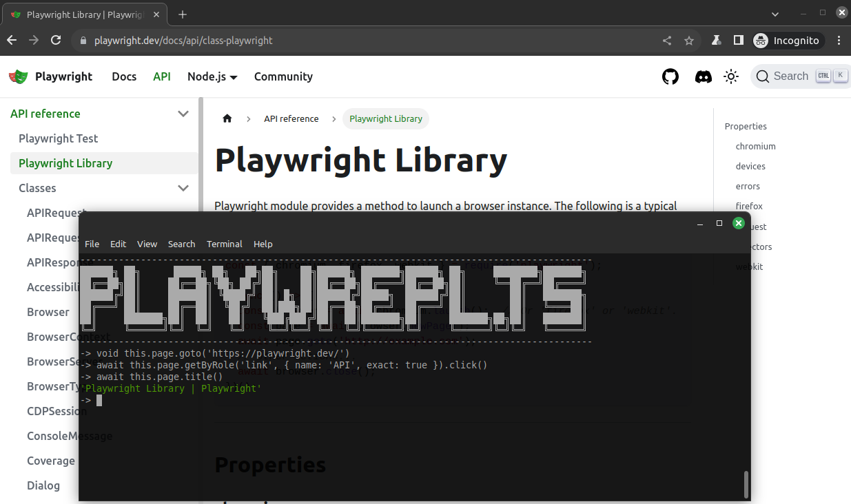Bookmark this page with star icon
The width and height of the screenshot is (851, 504).
[x=689, y=41]
